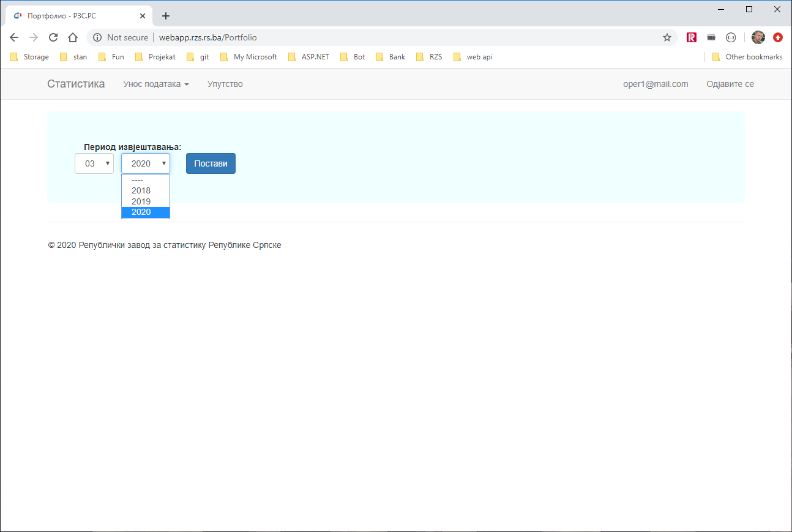The image size is (792, 532).
Task: View site info next to Not secure
Action: 97,37
